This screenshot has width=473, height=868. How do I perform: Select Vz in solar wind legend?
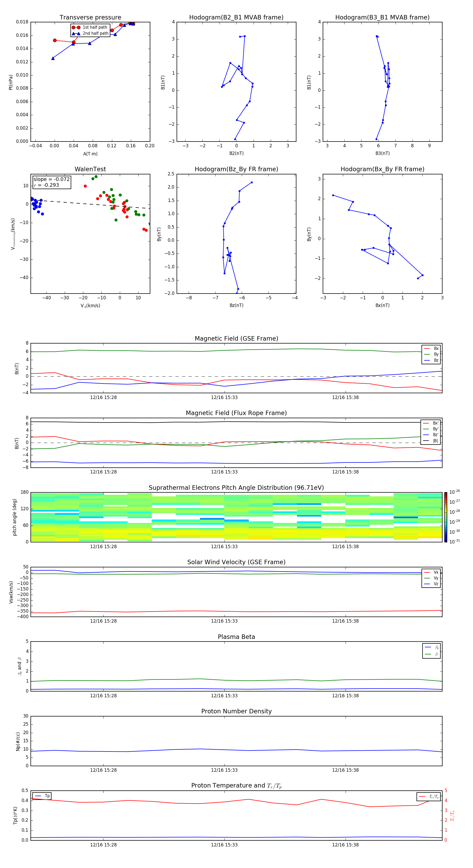[431, 584]
